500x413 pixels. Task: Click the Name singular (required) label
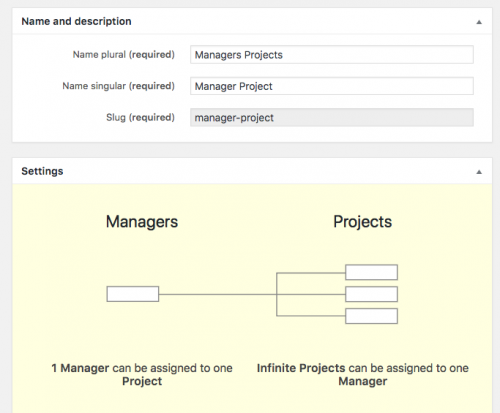point(119,86)
